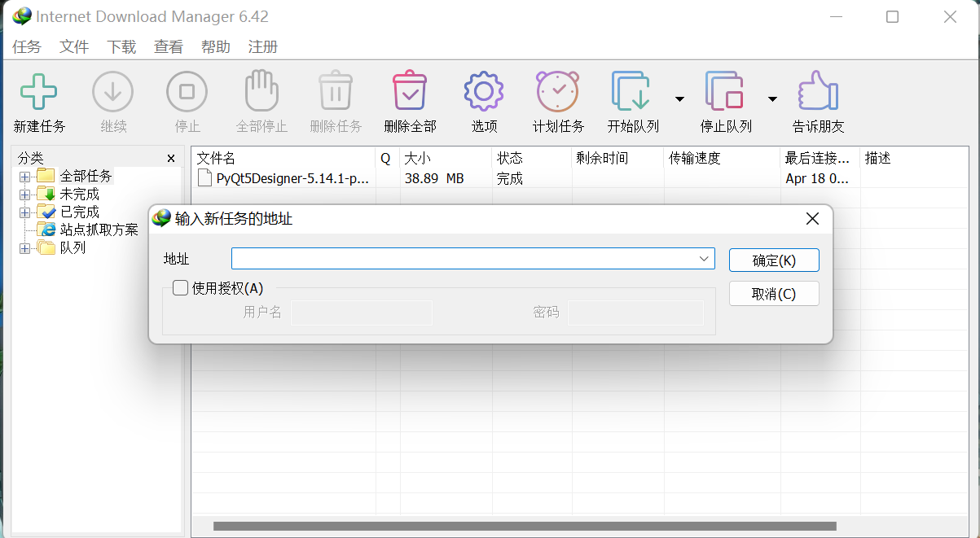Screen dimensions: 980x538
Task: Click the 分类 panel header label
Action: [x=31, y=158]
